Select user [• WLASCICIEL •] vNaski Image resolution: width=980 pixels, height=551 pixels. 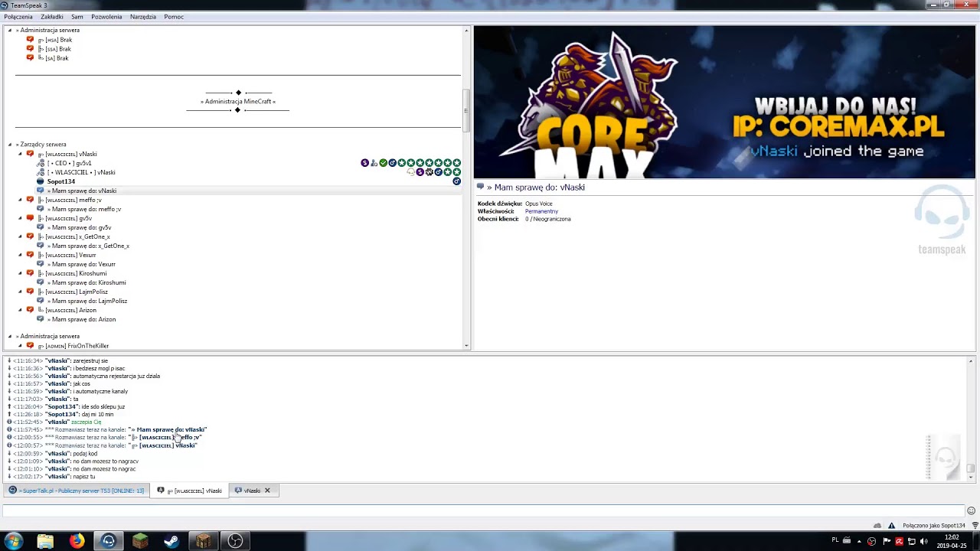[x=81, y=172]
